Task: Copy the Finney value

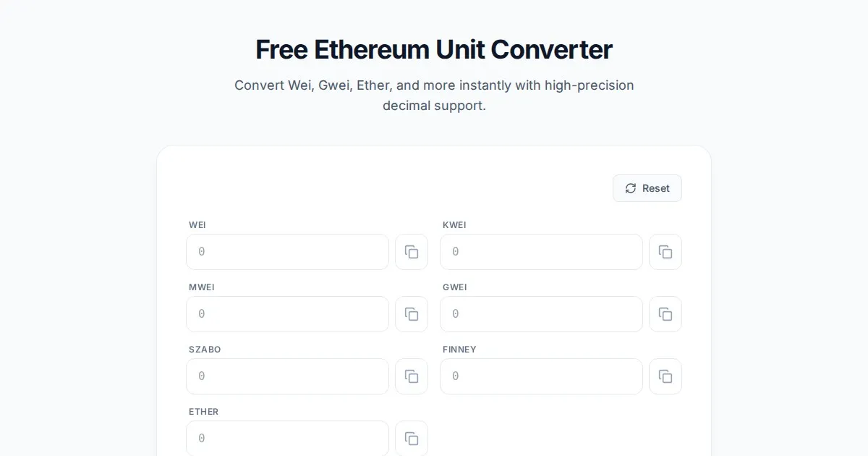Action: [x=665, y=376]
